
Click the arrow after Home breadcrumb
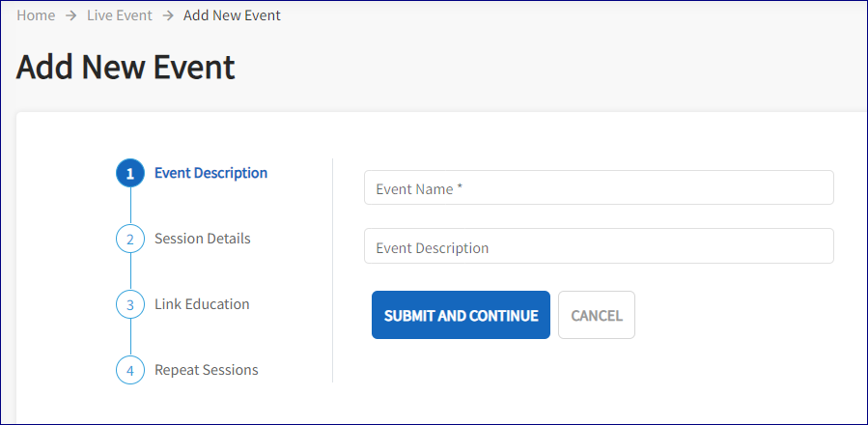[70, 15]
